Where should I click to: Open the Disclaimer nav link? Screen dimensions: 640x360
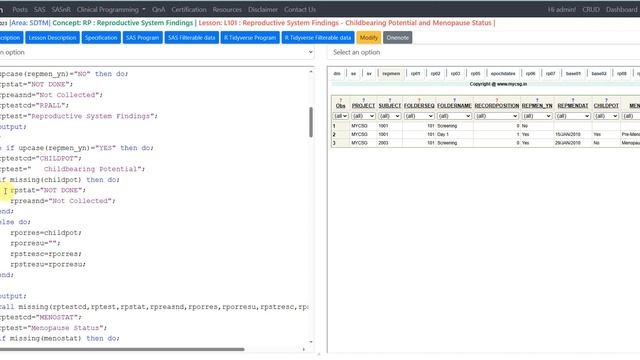tap(263, 9)
